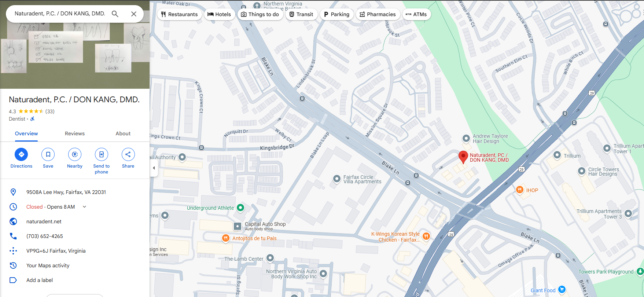Expand the opening hours dropdown arrow
This screenshot has height=297, width=644.
click(x=84, y=207)
